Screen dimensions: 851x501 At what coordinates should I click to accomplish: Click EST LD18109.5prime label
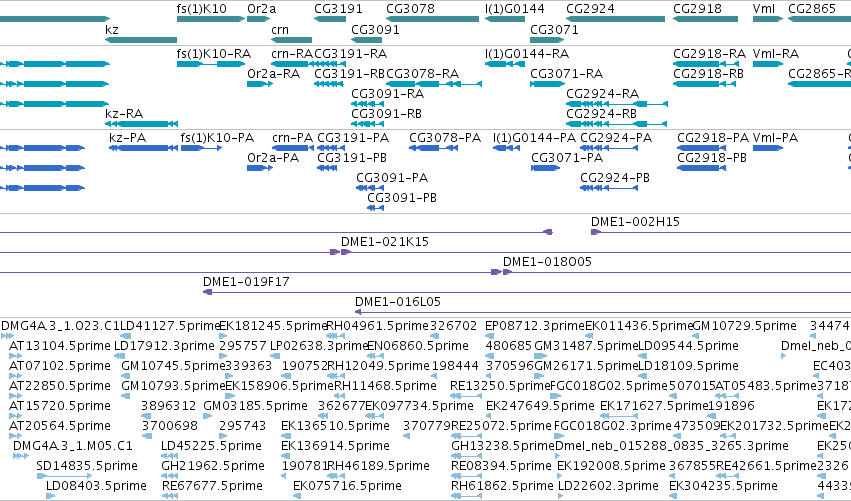[x=688, y=366]
